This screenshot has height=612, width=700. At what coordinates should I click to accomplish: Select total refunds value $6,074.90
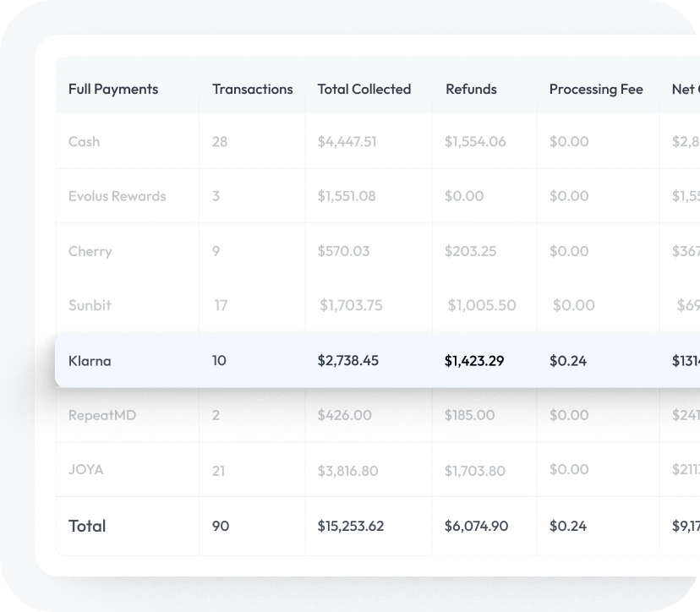click(x=476, y=526)
